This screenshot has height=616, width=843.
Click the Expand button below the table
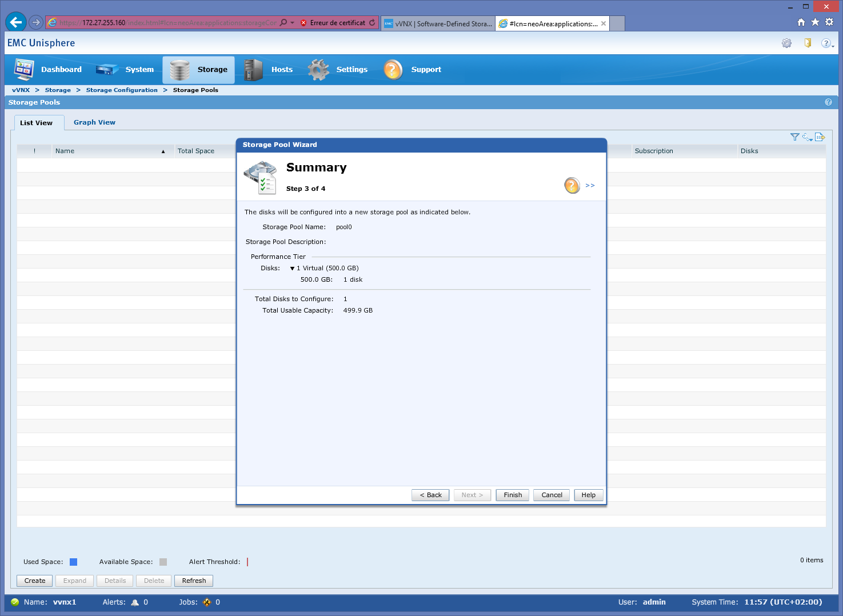click(x=75, y=581)
